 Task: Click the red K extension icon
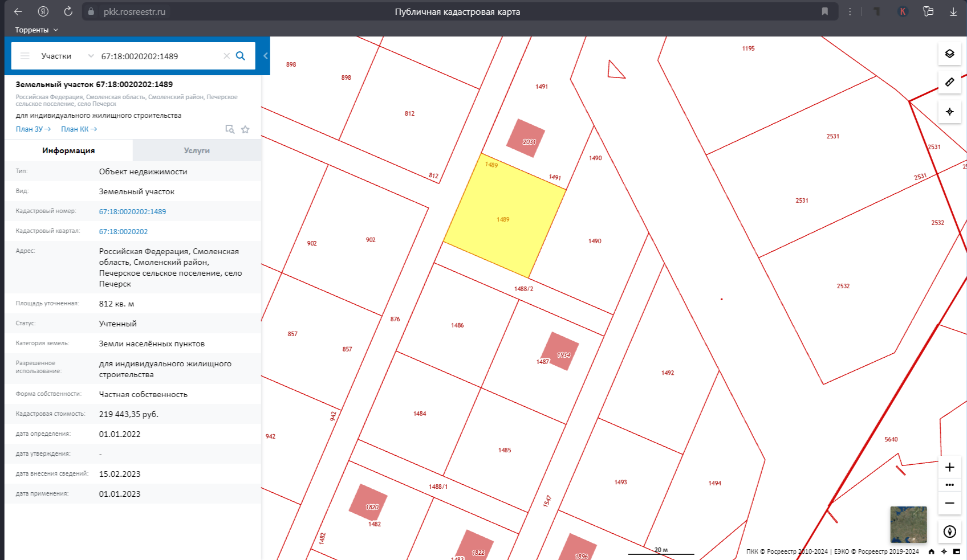(903, 11)
